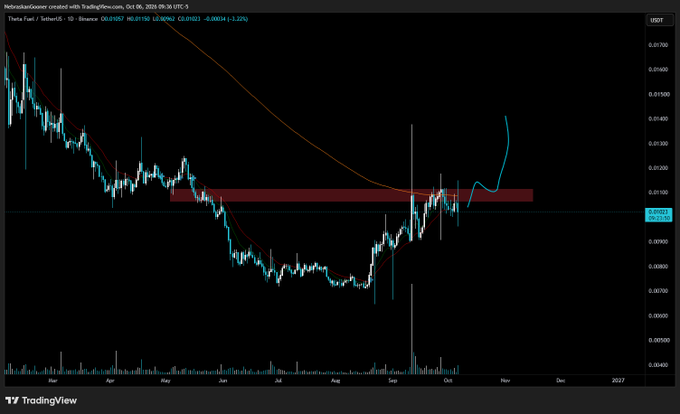Click the Jul label on time axis
This screenshot has height=414, width=680.
coord(278,380)
